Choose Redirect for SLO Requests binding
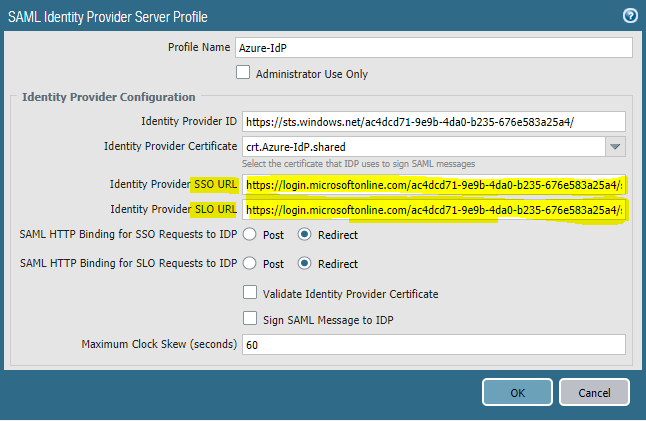The image size is (646, 421). coord(306,264)
